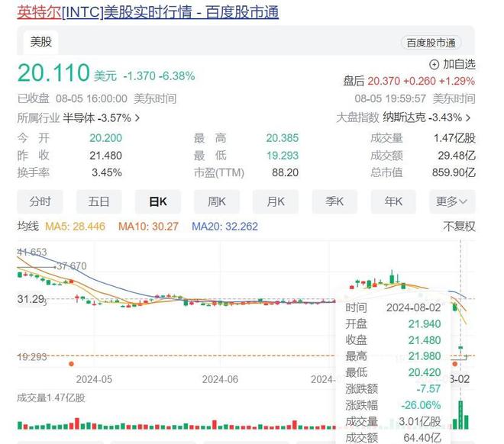Click the MA10: 30.27 indicator
The width and height of the screenshot is (504, 444).
[148, 227]
